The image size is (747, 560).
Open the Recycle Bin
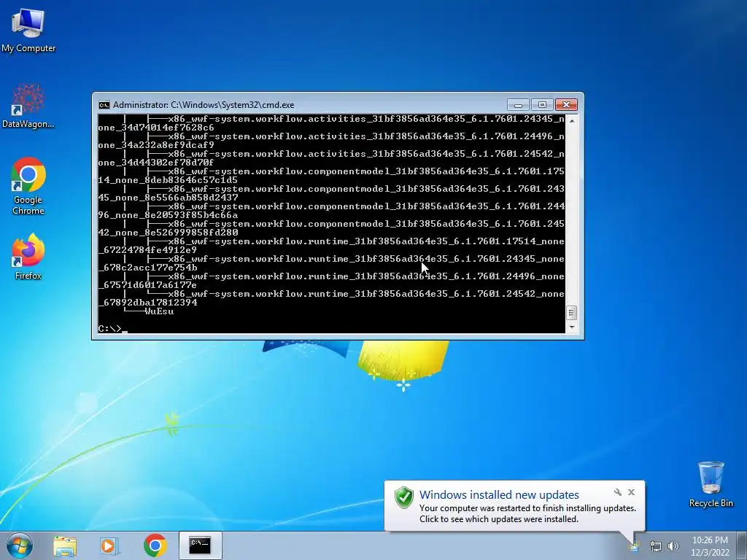(x=711, y=484)
